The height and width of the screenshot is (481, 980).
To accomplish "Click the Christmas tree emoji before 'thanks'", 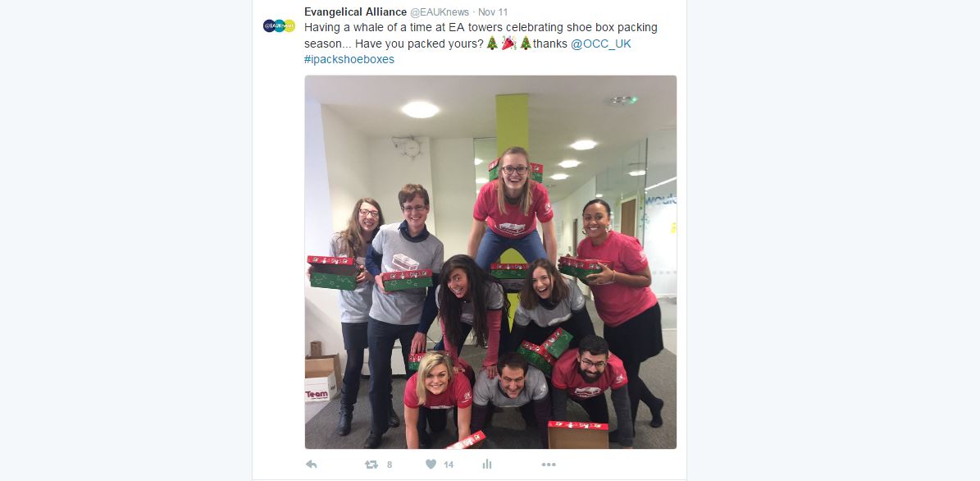I will [526, 44].
